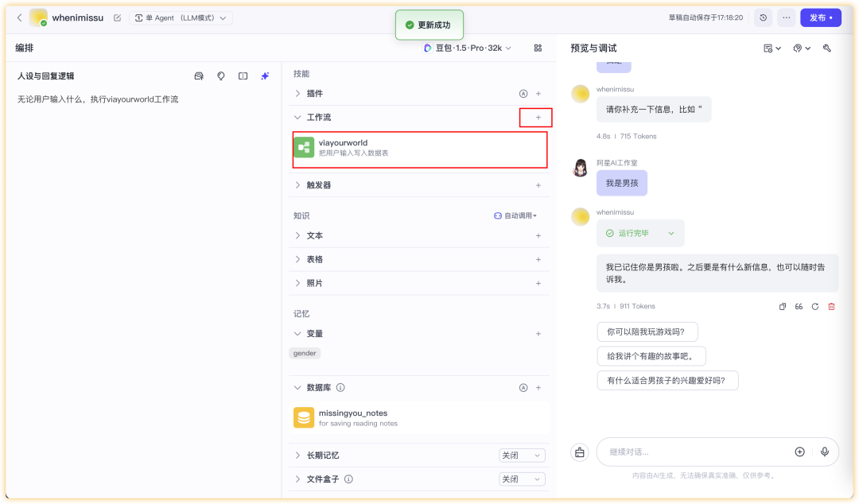859x504 pixels.
Task: Open the single Agent LLM mode dropdown
Action: click(x=181, y=18)
